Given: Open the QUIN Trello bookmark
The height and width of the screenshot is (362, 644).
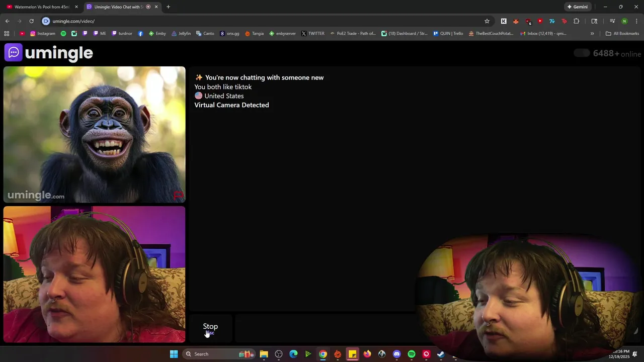Looking at the screenshot, I should click(448, 34).
